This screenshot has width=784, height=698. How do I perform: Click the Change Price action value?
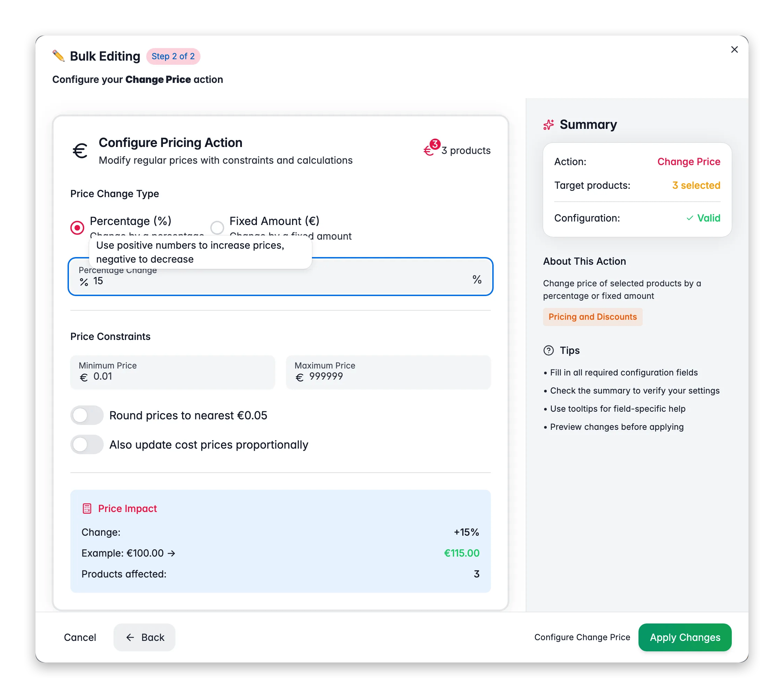tap(689, 162)
